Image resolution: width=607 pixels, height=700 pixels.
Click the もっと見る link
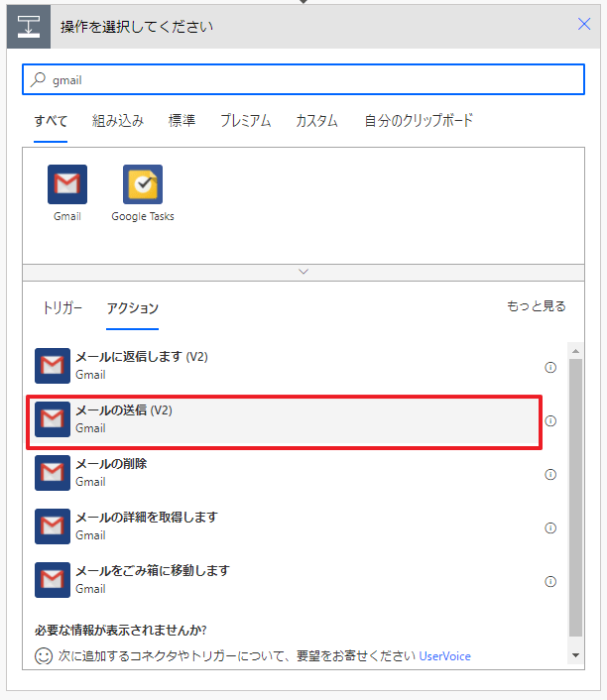tap(537, 306)
